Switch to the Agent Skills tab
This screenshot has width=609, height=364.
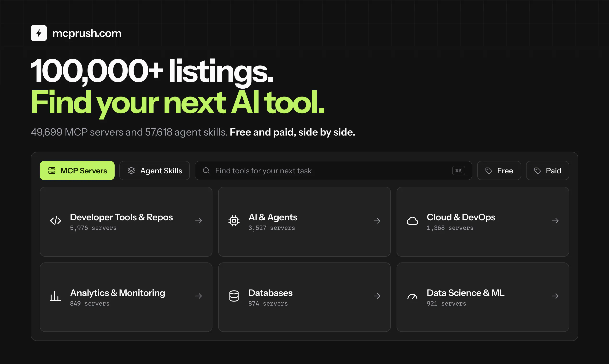click(x=154, y=171)
